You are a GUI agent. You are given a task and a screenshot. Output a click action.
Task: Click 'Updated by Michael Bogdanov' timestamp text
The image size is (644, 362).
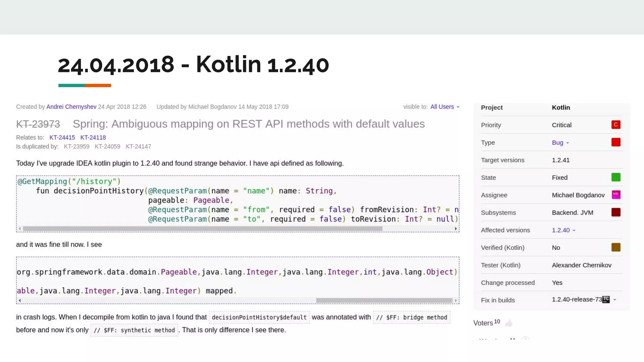222,107
